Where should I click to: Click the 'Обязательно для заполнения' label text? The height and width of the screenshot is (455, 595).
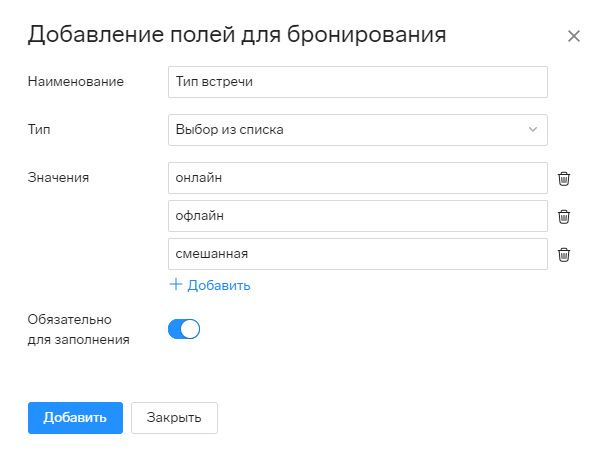point(79,329)
